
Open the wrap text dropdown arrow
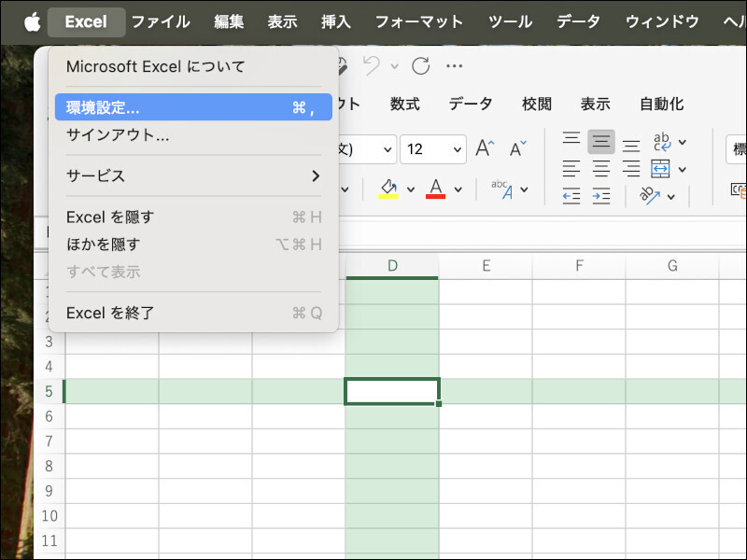(x=683, y=142)
